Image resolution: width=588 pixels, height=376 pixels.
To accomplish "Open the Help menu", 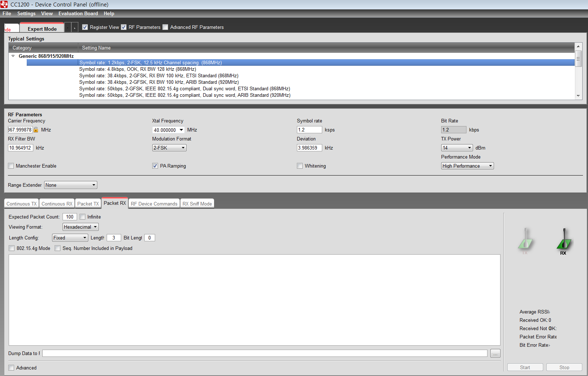I will 109,13.
